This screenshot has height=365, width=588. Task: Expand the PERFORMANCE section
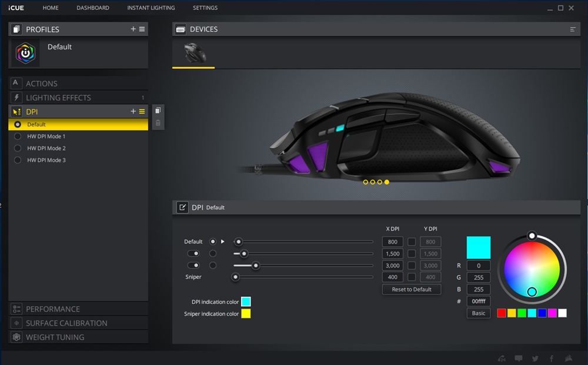(78, 309)
